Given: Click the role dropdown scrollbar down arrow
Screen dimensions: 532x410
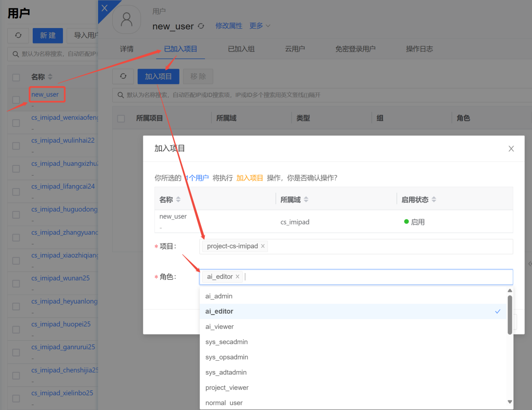Looking at the screenshot, I should point(510,402).
